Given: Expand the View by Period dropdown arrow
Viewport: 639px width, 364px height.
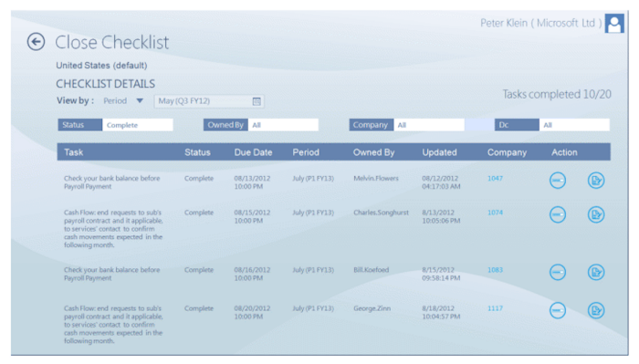Looking at the screenshot, I should [x=140, y=100].
